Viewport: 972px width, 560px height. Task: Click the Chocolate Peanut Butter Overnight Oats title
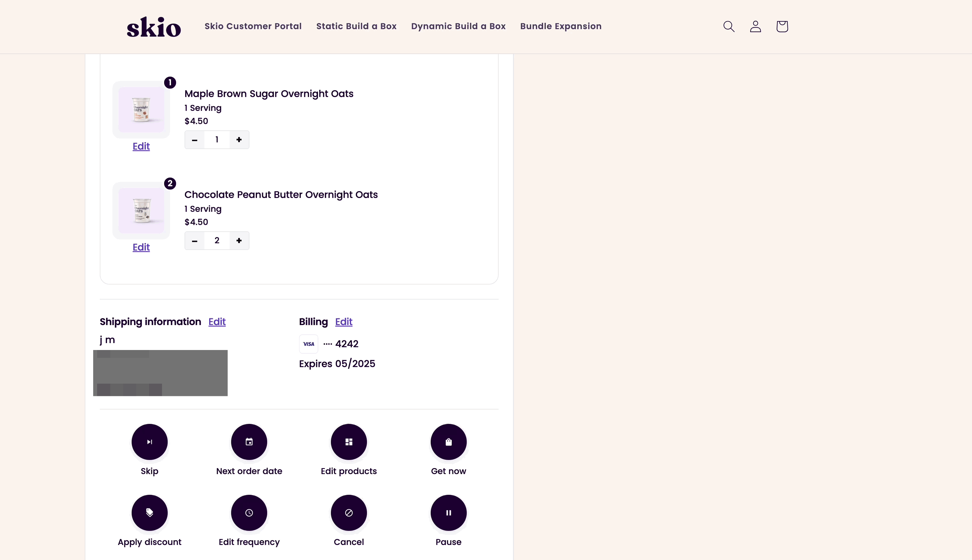(281, 195)
